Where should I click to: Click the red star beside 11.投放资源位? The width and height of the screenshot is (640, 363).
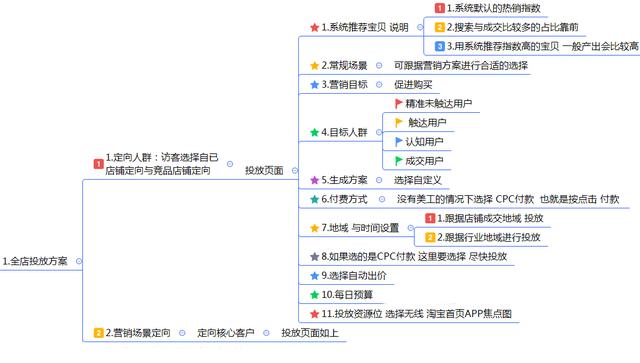314,314
